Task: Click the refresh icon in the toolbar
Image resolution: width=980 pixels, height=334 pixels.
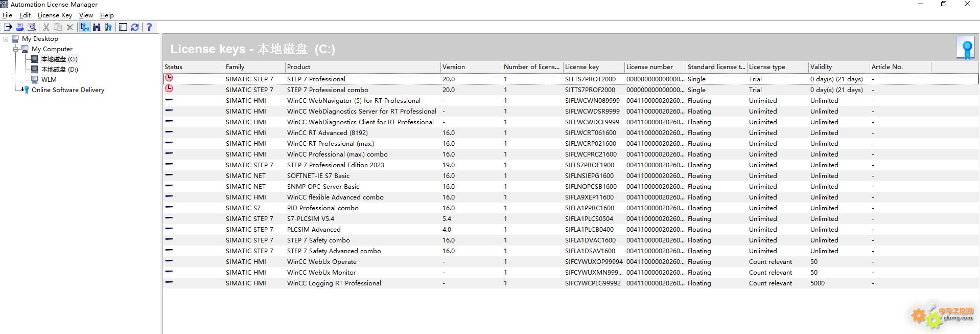Action: coord(135,27)
